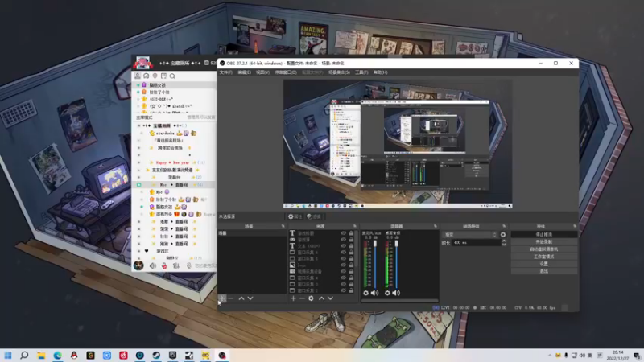Move the source up in the list

321,298
